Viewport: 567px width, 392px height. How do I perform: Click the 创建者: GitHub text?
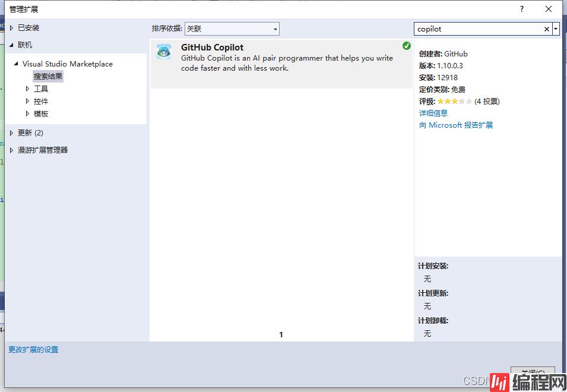click(443, 54)
